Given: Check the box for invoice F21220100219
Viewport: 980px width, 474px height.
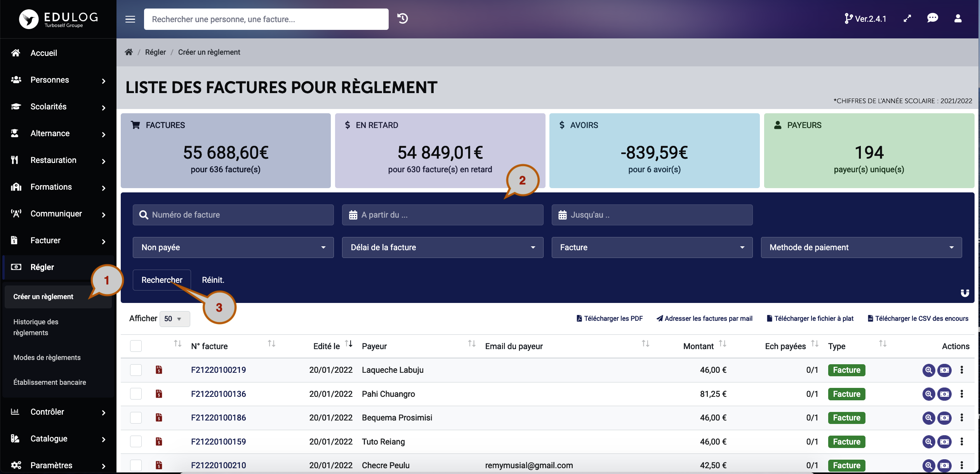Looking at the screenshot, I should coord(136,370).
